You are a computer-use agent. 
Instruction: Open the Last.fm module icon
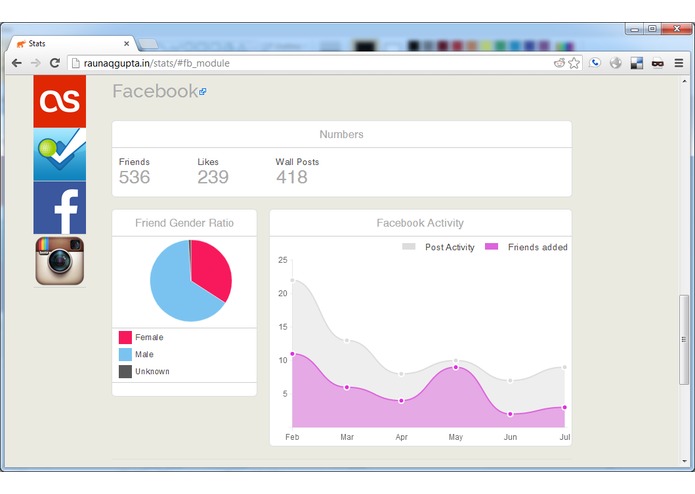coord(60,101)
